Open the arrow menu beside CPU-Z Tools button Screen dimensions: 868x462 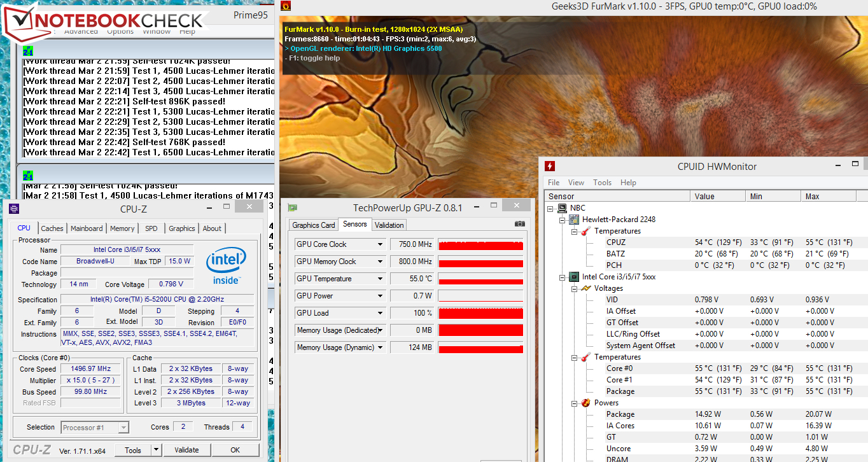157,450
